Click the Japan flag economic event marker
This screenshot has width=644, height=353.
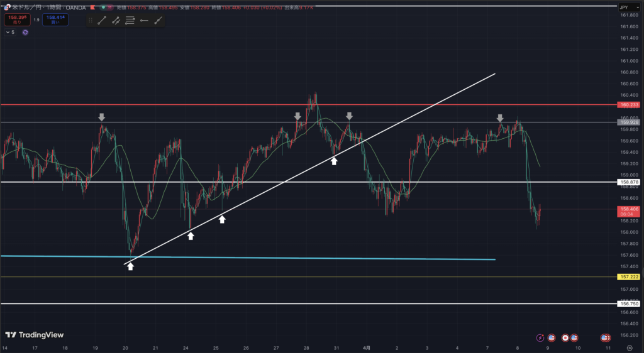565,337
